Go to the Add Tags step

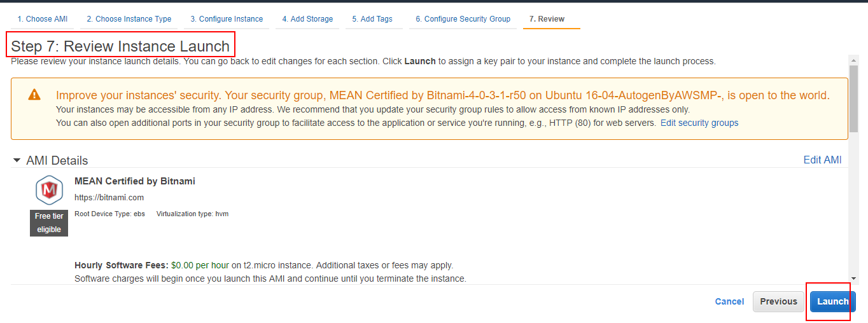(x=372, y=19)
